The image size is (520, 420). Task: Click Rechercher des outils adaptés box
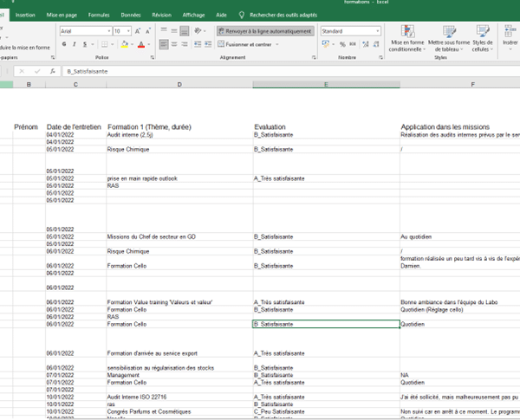click(283, 15)
